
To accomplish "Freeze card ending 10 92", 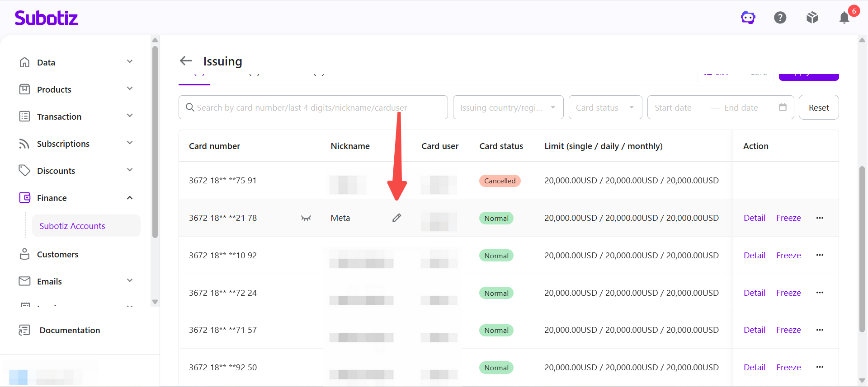I will point(788,255).
